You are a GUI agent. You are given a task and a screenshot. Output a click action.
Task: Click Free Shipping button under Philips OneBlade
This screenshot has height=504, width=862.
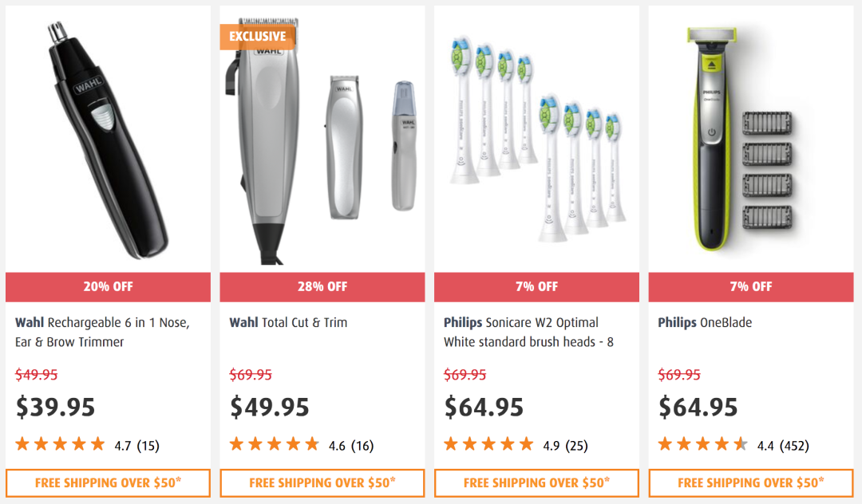751,483
